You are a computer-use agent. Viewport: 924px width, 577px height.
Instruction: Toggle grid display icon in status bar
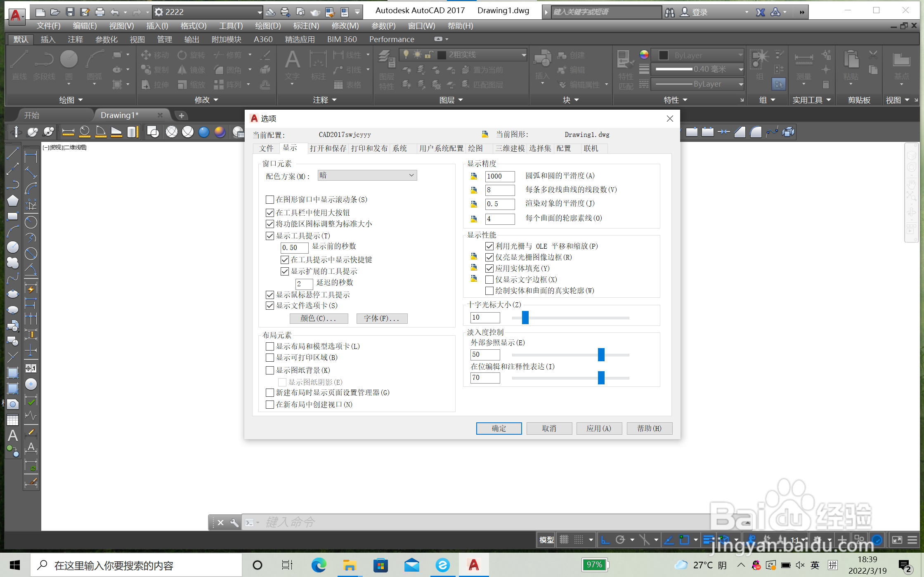[x=564, y=539]
